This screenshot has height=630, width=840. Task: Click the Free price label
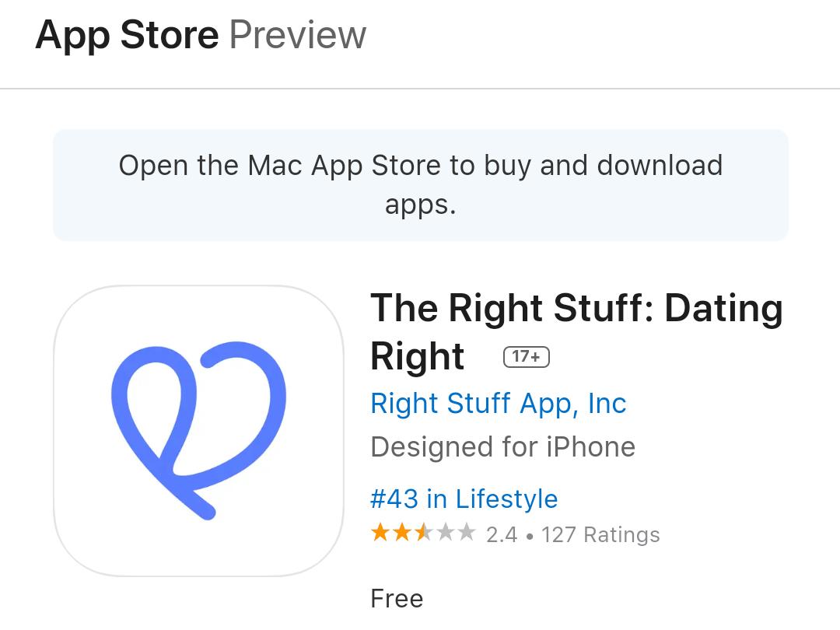click(397, 598)
